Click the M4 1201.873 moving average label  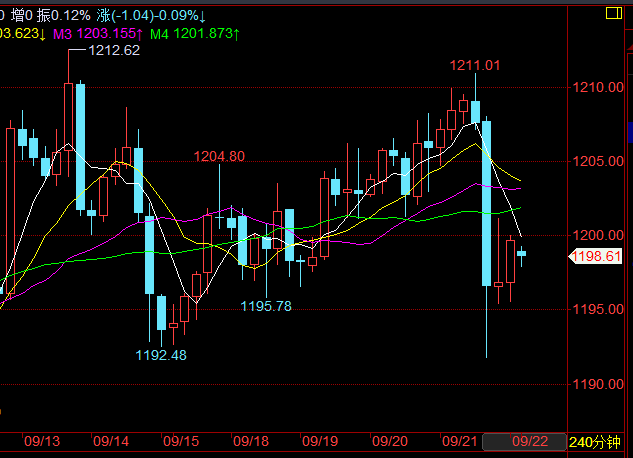click(x=195, y=34)
